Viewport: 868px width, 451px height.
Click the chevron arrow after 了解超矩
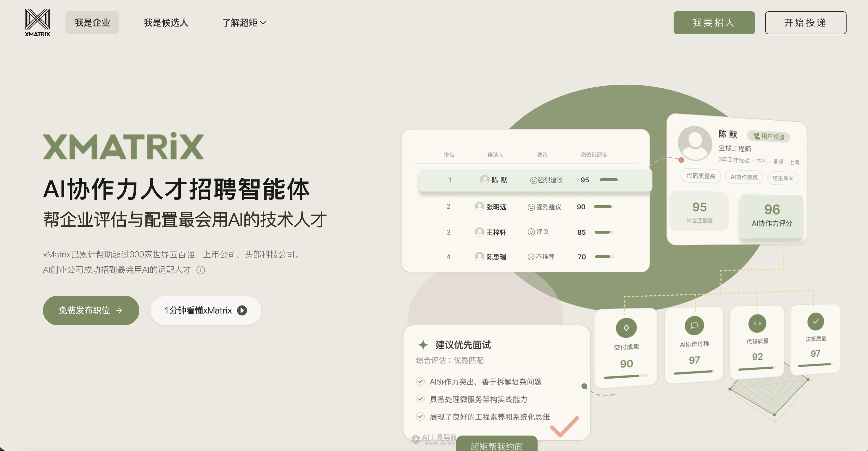tap(263, 23)
